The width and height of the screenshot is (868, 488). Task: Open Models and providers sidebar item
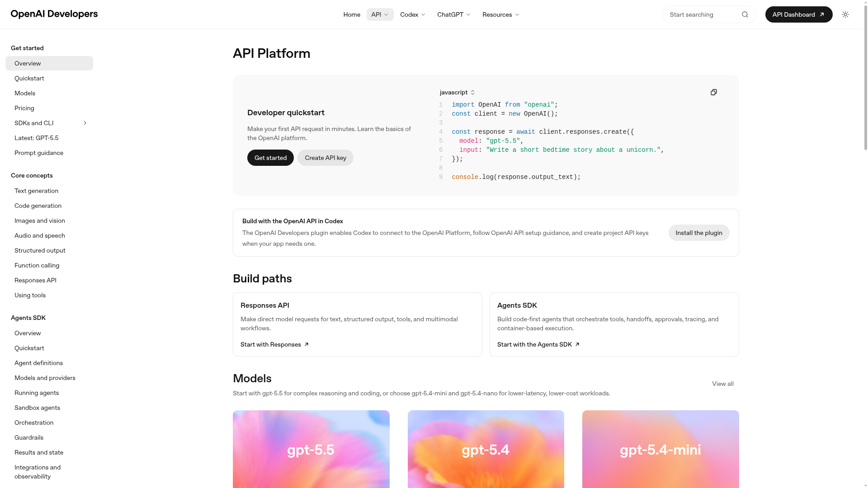coord(49,378)
